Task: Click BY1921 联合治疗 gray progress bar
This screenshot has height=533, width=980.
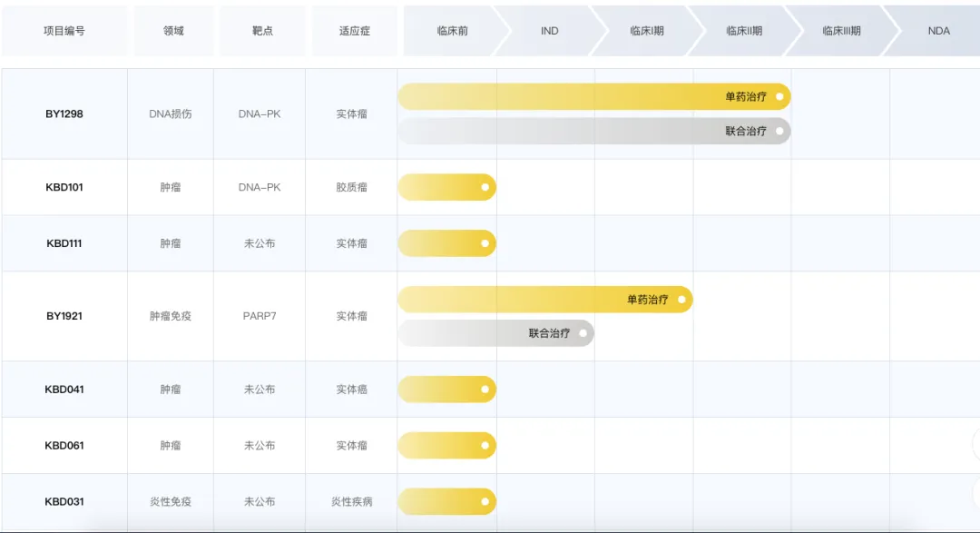Action: 495,333
